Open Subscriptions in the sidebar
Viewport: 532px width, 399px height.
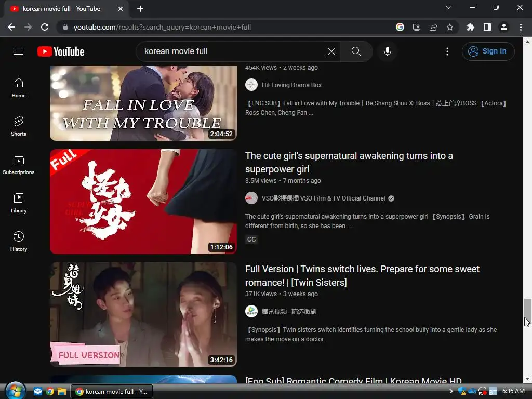[x=19, y=165]
